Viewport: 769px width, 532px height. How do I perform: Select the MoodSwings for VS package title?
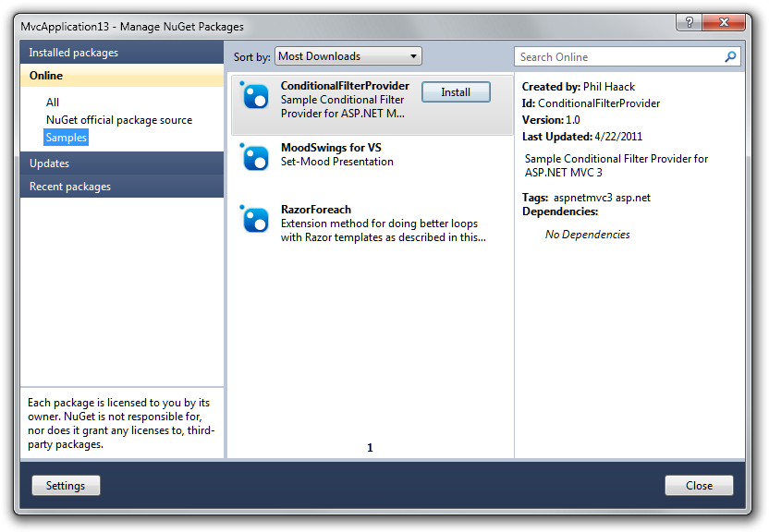[x=331, y=148]
